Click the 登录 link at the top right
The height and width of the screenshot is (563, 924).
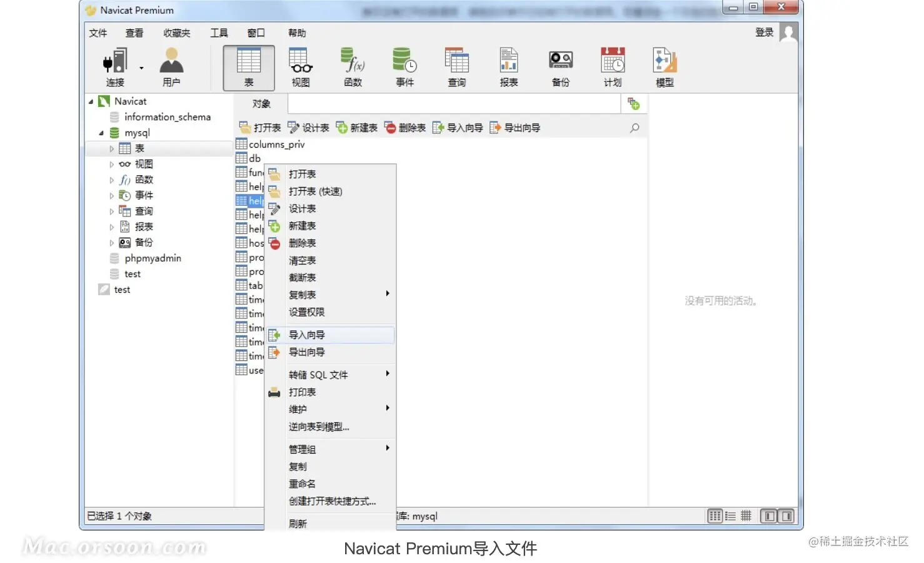pos(765,33)
